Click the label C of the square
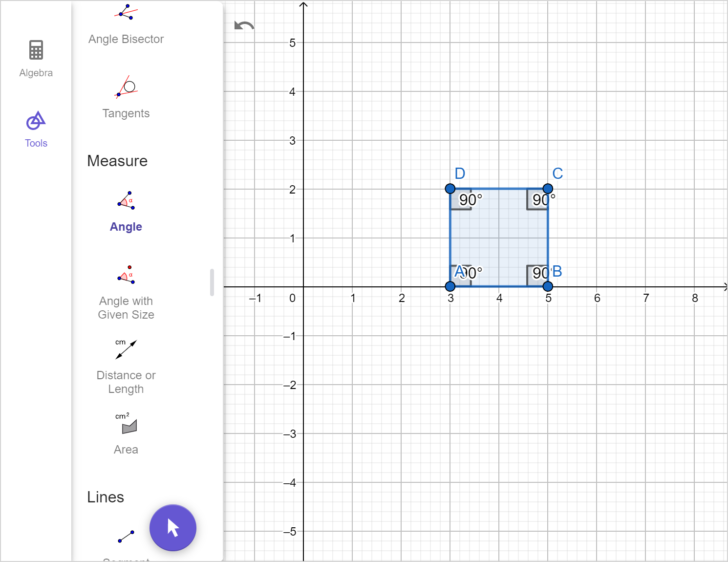728x562 pixels. (557, 173)
